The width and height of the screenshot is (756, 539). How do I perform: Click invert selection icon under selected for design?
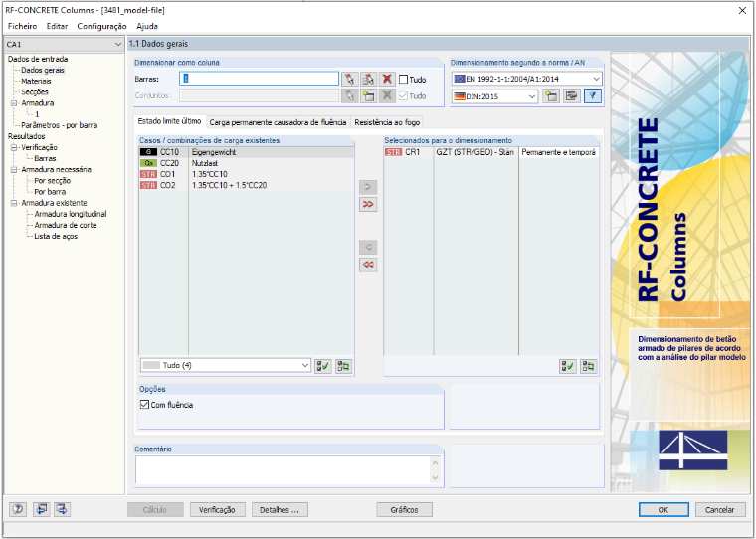588,366
